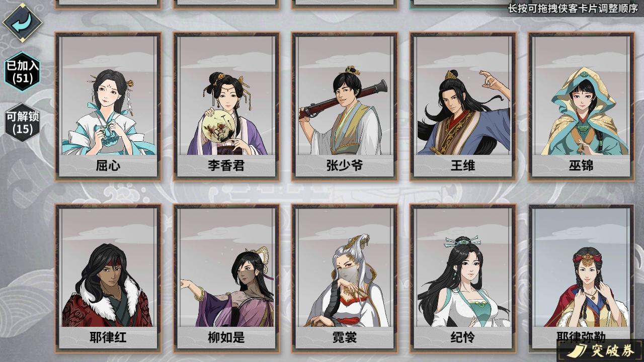Select the 柳如是 character card
Screen dimensions: 644x362
point(226,278)
